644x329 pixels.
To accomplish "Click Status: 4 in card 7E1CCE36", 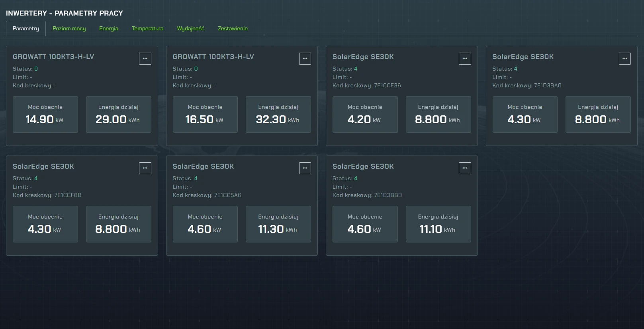I will pyautogui.click(x=345, y=69).
